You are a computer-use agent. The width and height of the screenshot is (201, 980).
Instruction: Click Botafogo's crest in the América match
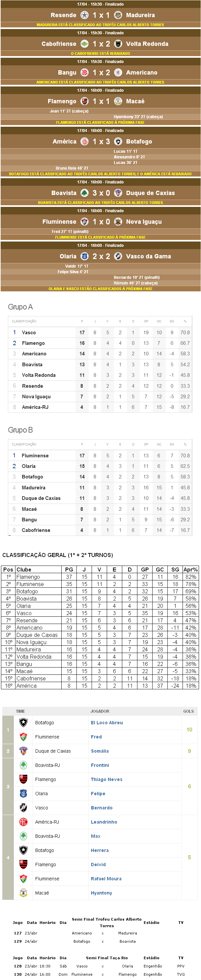118,142
